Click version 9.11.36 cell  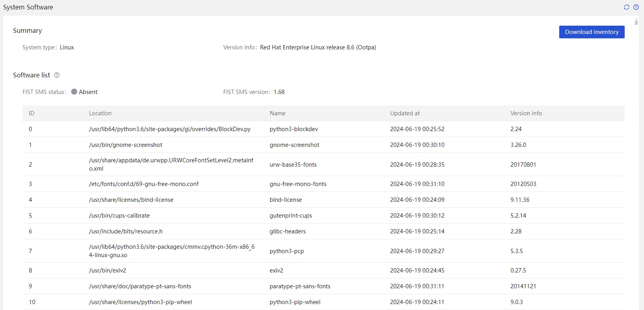[x=520, y=200]
